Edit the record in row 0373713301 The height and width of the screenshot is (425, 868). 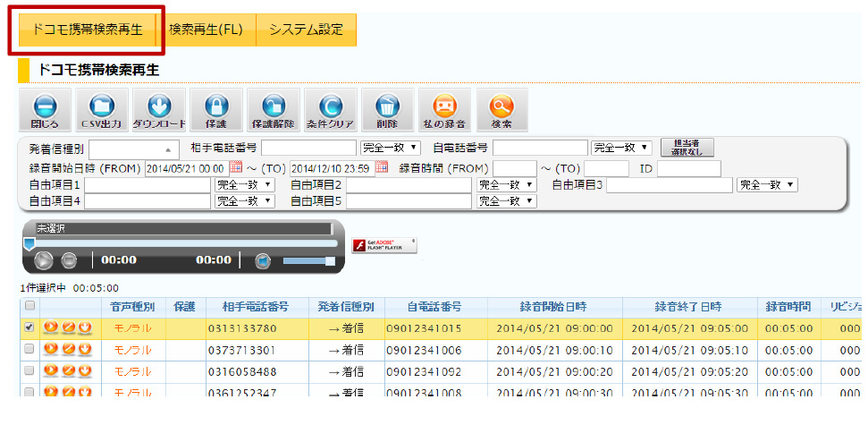click(x=68, y=350)
